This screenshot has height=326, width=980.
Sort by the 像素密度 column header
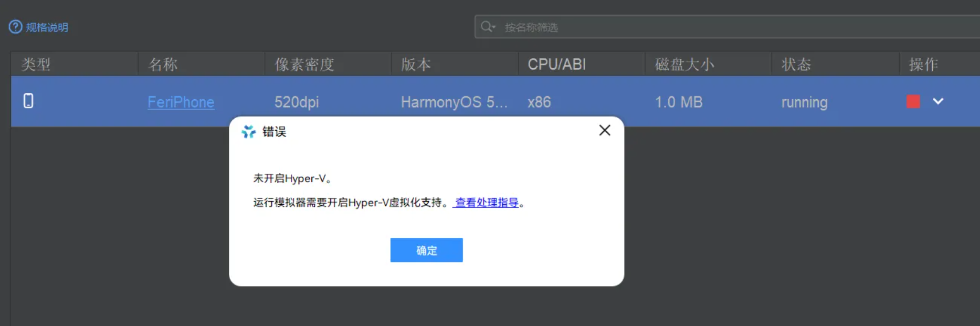tap(304, 64)
